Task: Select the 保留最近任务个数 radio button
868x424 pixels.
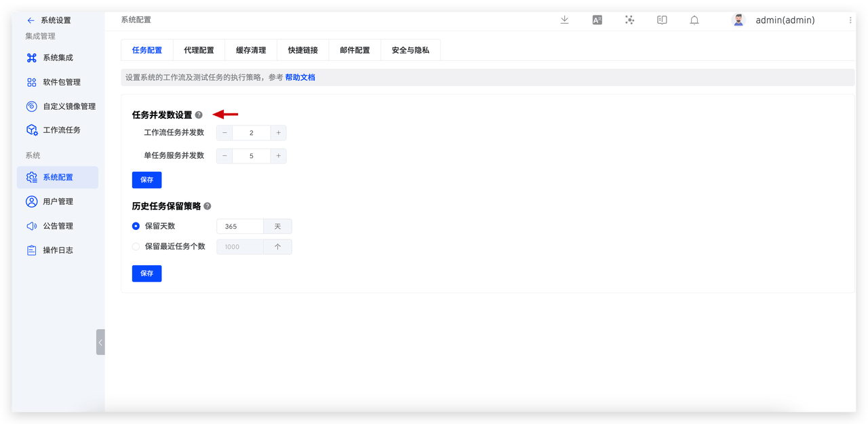Action: pos(136,247)
